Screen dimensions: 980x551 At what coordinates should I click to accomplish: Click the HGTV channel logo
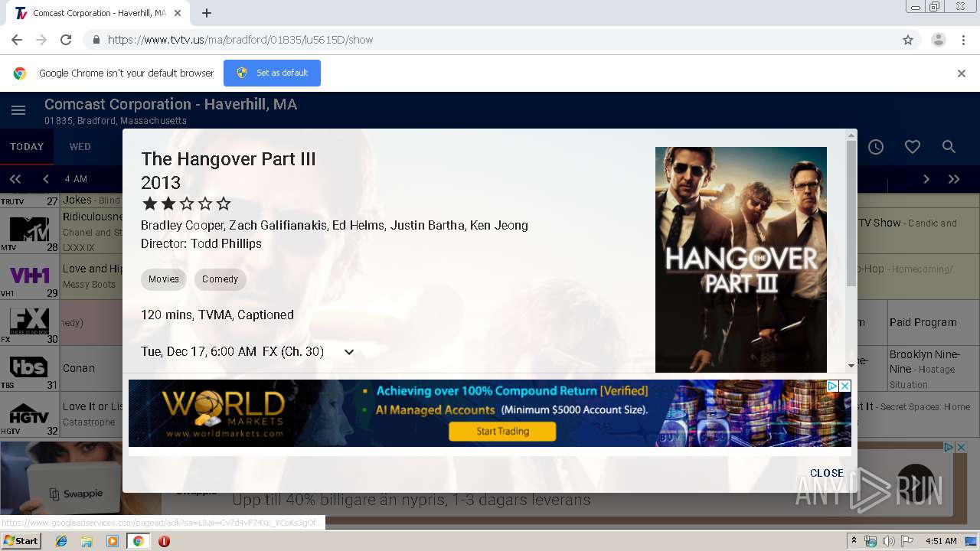click(29, 414)
